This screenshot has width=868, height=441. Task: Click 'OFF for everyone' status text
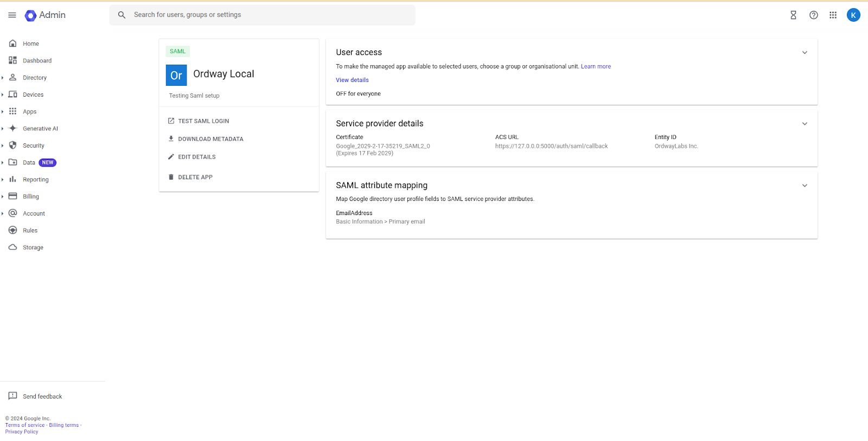coord(358,94)
